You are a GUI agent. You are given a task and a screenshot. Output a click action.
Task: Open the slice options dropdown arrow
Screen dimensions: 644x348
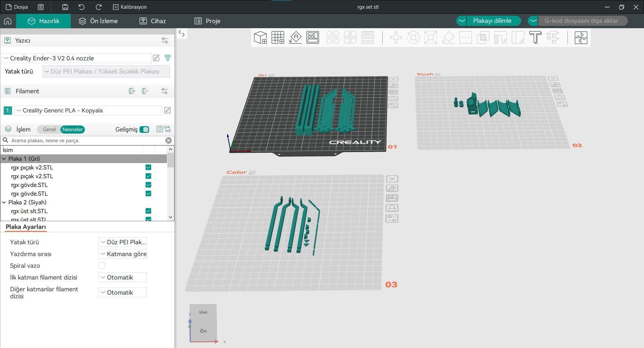pyautogui.click(x=462, y=21)
